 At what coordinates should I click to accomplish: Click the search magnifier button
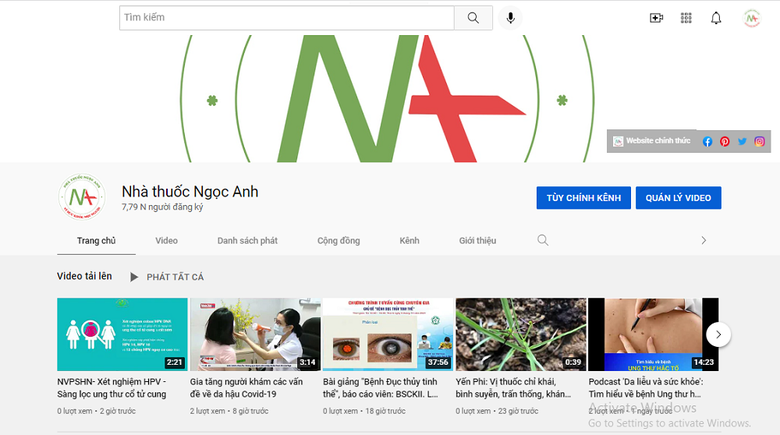coord(473,18)
